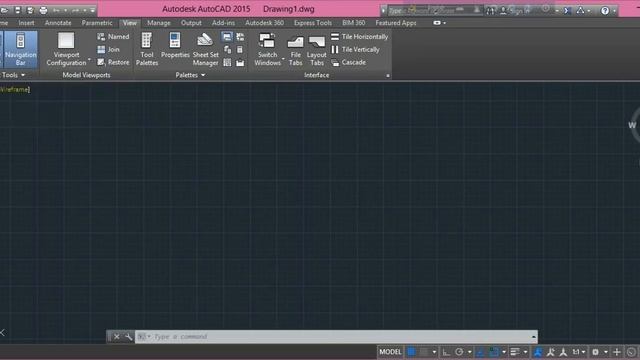Open the calculator palette icon

click(240, 50)
